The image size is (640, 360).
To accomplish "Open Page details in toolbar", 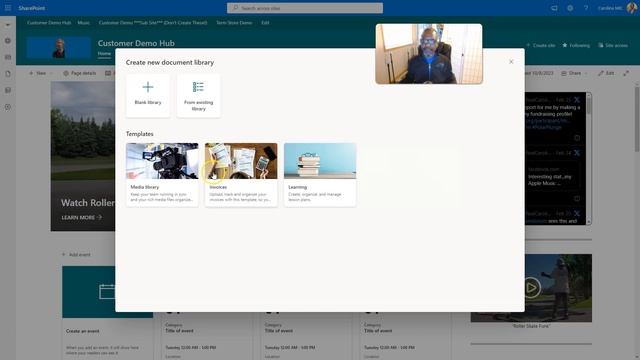I will point(80,73).
